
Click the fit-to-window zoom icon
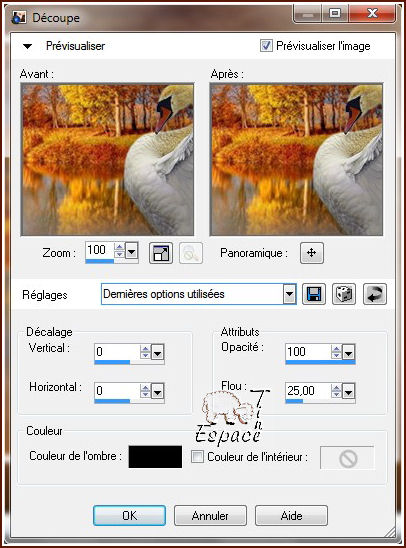pyautogui.click(x=161, y=253)
